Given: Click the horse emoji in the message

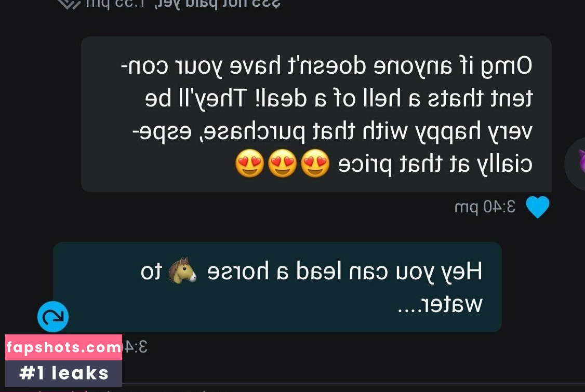Looking at the screenshot, I should click(x=182, y=271).
